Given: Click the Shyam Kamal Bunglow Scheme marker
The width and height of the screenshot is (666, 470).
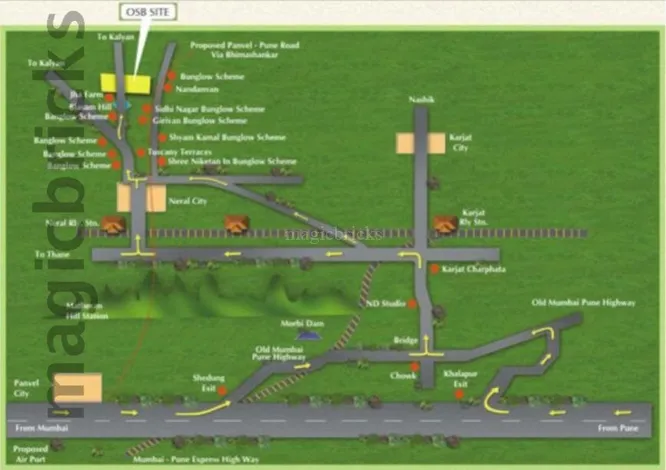Looking at the screenshot, I should 162,137.
